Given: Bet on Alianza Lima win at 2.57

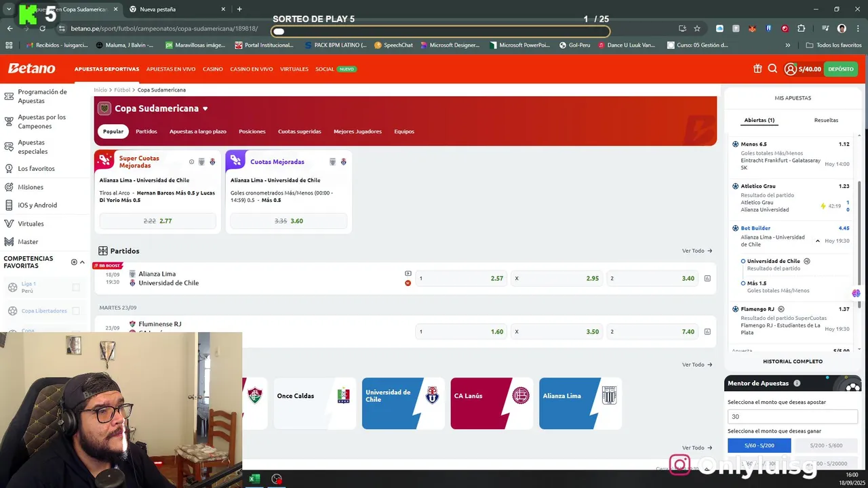Looking at the screenshot, I should tap(461, 279).
